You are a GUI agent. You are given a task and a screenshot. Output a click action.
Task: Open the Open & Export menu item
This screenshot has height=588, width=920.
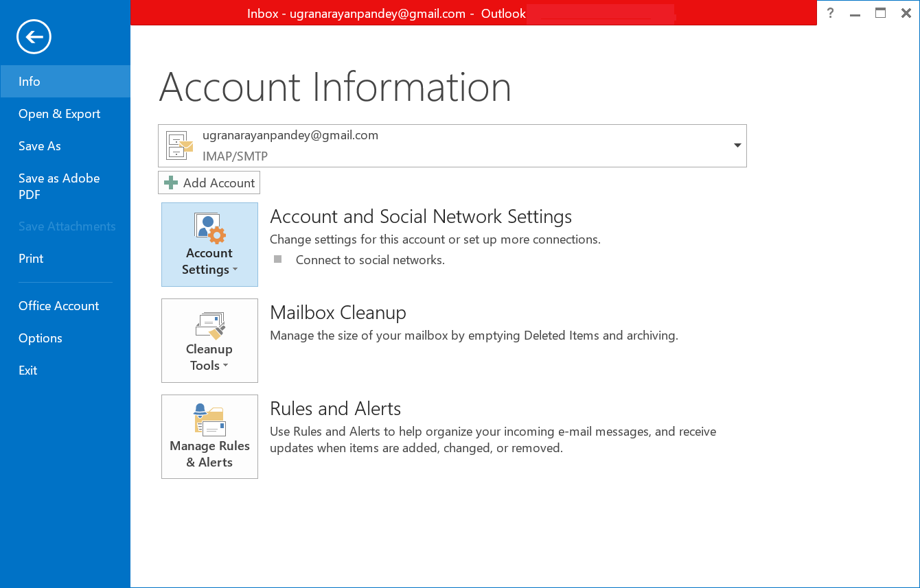65,114
